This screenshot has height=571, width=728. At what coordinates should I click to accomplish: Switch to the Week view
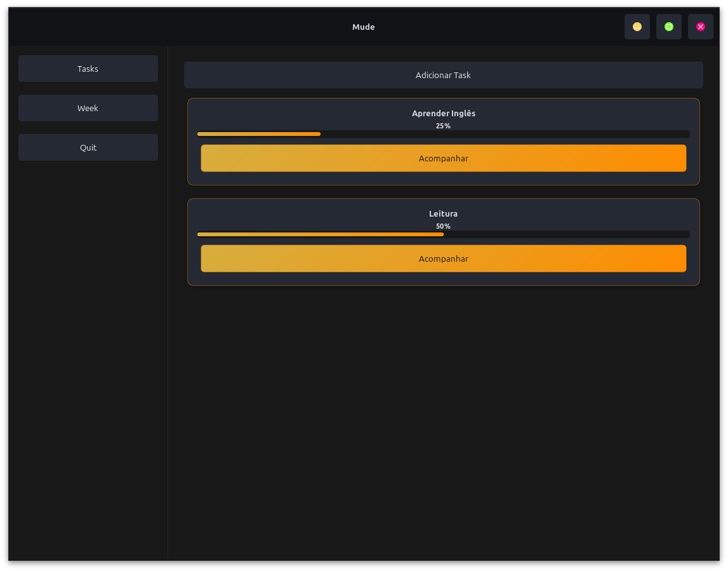[88, 108]
